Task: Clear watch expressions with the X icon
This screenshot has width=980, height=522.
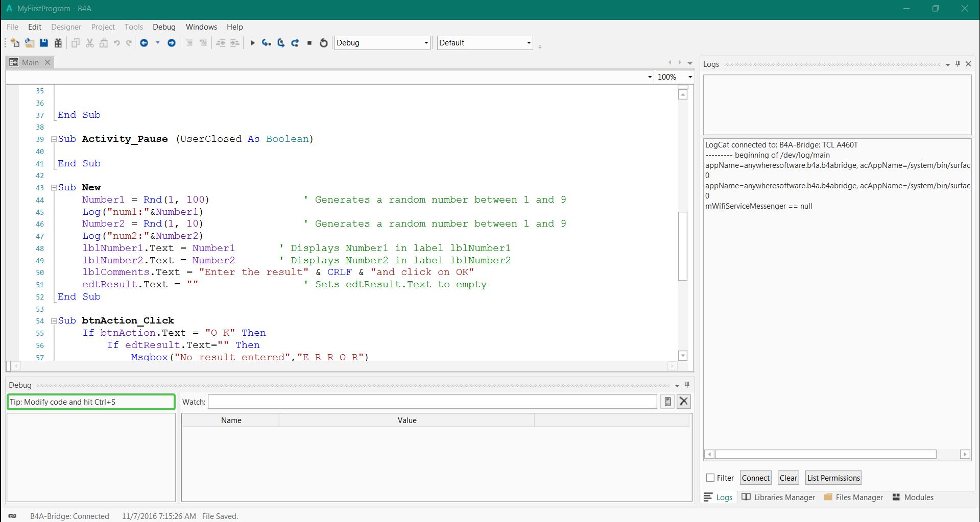Action: (x=684, y=402)
